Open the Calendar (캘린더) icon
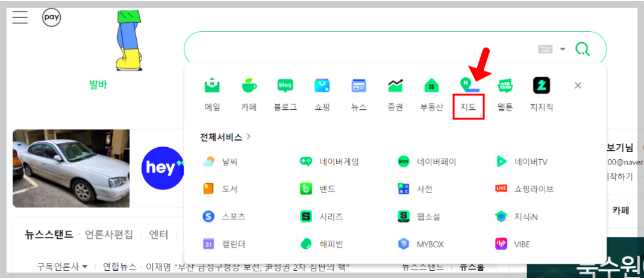644x278 pixels. pyautogui.click(x=208, y=244)
